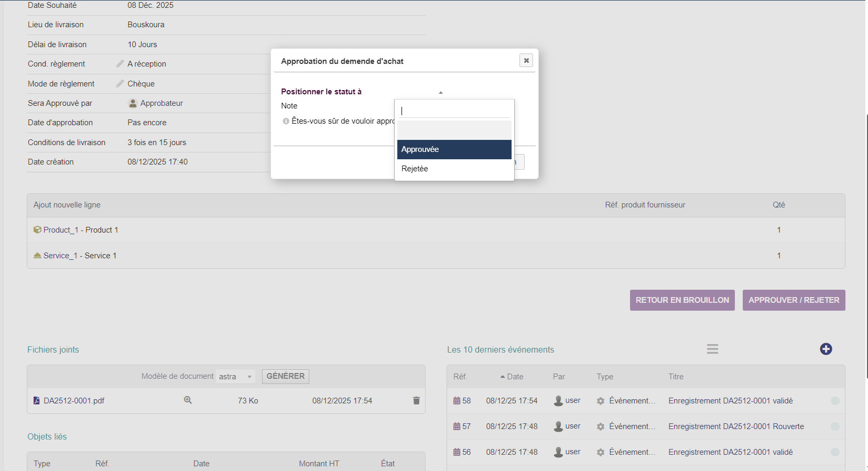Image resolution: width=868 pixels, height=471 pixels.
Task: Open the Approbateur user link
Action: tap(161, 103)
